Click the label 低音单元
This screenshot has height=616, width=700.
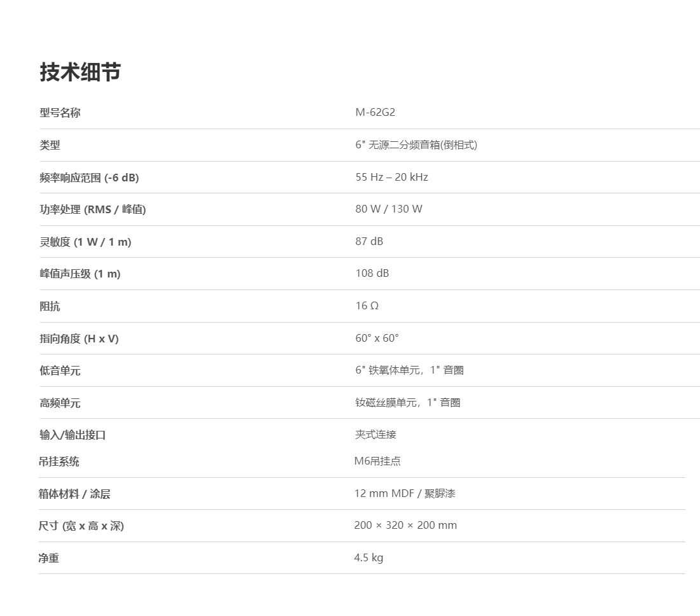60,370
